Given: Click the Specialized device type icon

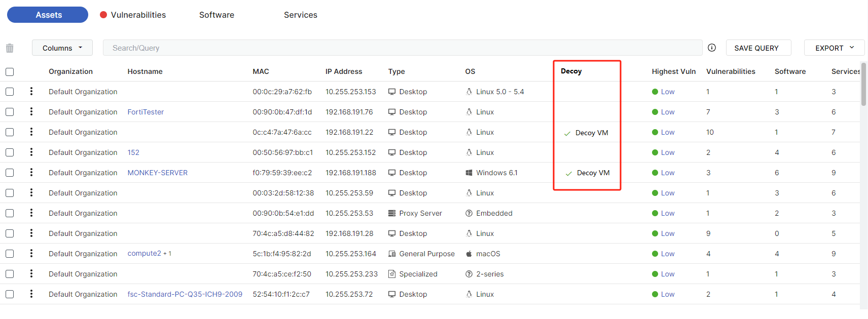Looking at the screenshot, I should (392, 274).
